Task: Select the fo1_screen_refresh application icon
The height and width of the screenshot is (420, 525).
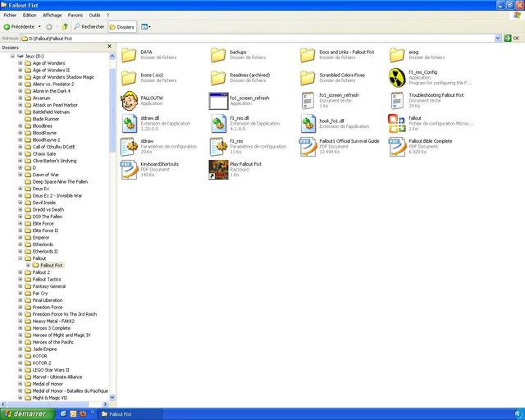Action: [x=218, y=101]
